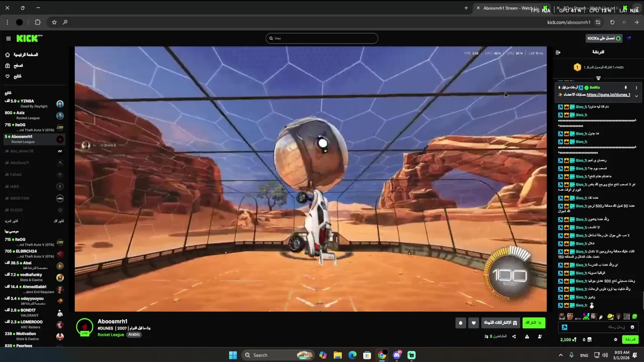Send message with green chat button
Image resolution: width=644 pixels, height=362 pixels.
coord(630,339)
